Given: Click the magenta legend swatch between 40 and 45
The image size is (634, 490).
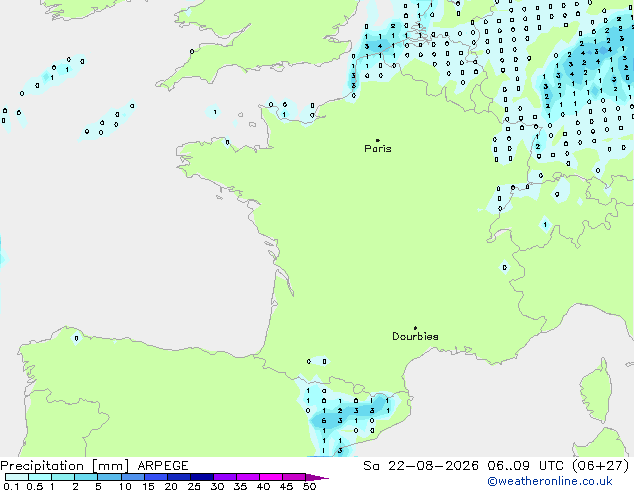Looking at the screenshot, I should (271, 477).
